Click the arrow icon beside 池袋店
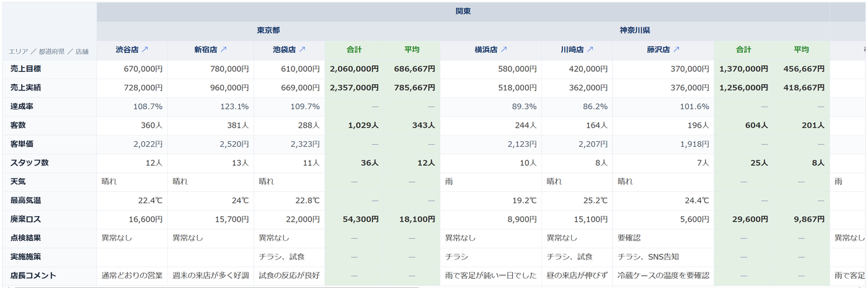This screenshot has width=868, height=288. (x=301, y=50)
